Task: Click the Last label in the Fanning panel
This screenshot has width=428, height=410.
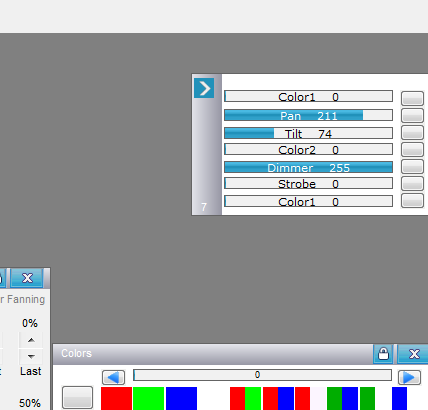Action: tap(31, 371)
